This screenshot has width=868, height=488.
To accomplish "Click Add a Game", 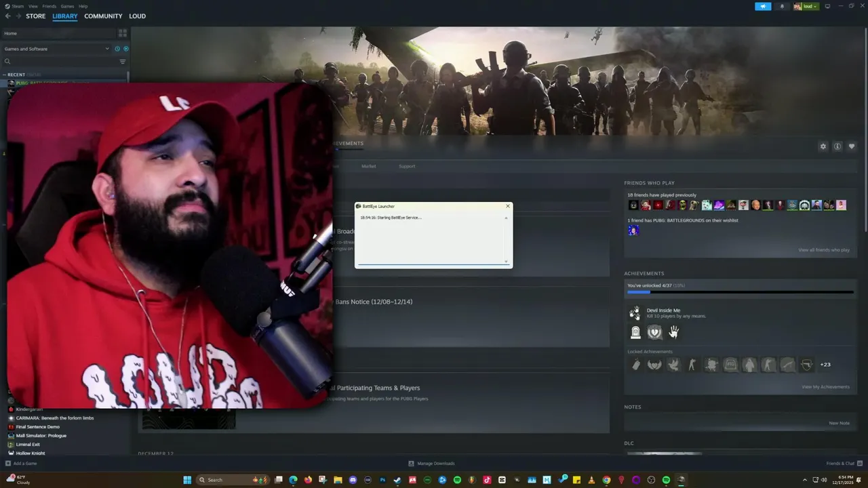I will tap(21, 464).
